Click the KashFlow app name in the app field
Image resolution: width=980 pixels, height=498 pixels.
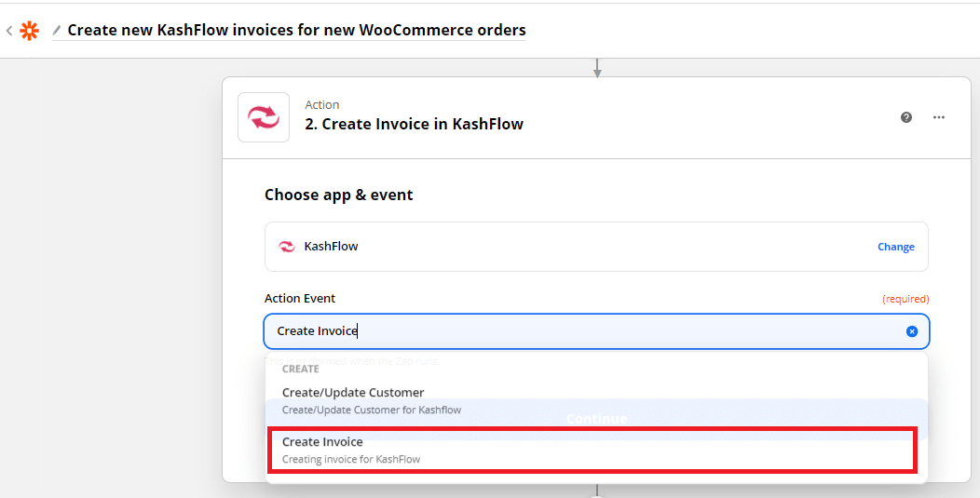331,247
